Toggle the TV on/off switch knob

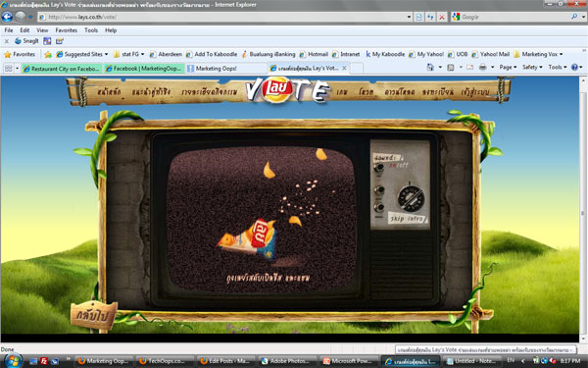pyautogui.click(x=378, y=168)
